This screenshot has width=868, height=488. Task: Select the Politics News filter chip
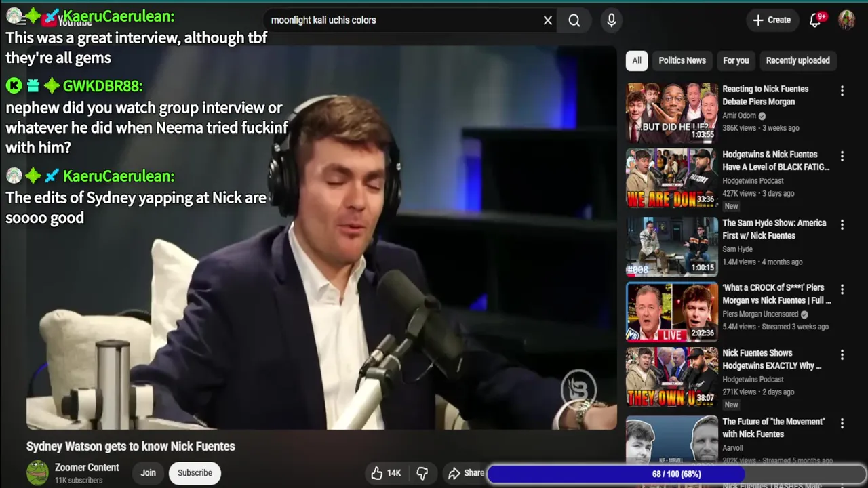682,60
